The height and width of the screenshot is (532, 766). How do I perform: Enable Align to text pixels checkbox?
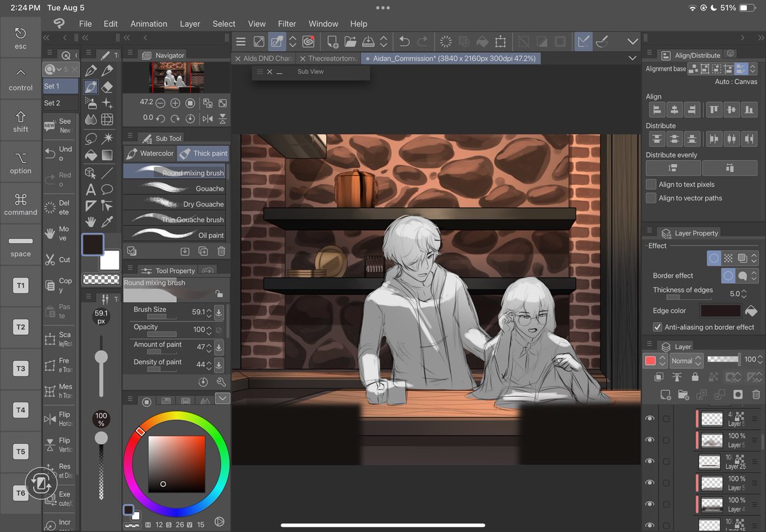[x=651, y=184]
